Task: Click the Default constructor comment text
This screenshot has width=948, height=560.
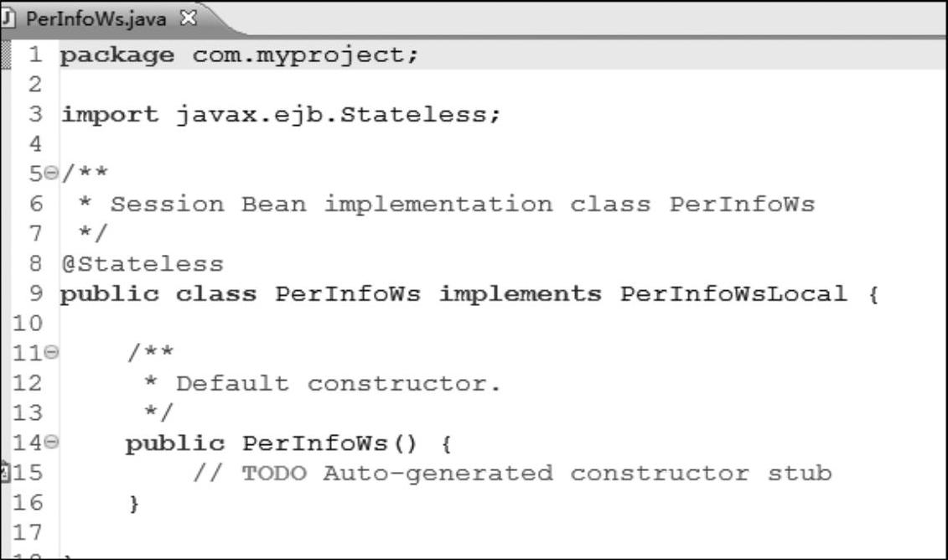Action: click(338, 383)
